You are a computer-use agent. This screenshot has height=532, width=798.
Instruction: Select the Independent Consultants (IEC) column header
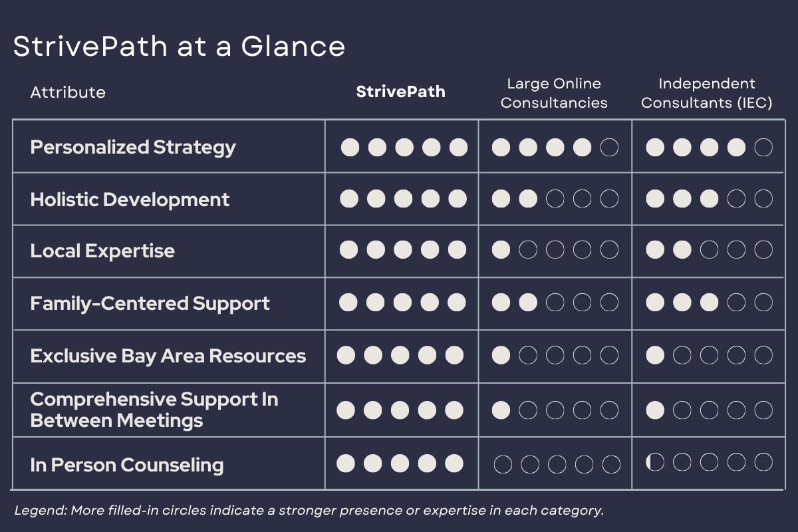point(707,93)
